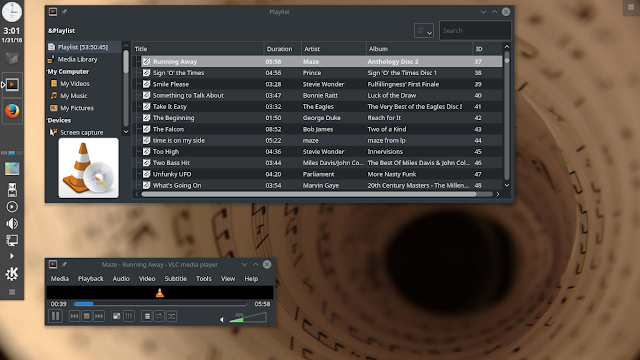Image resolution: width=640 pixels, height=360 pixels.
Task: Open panel volume speaker icon
Action: tap(12, 224)
